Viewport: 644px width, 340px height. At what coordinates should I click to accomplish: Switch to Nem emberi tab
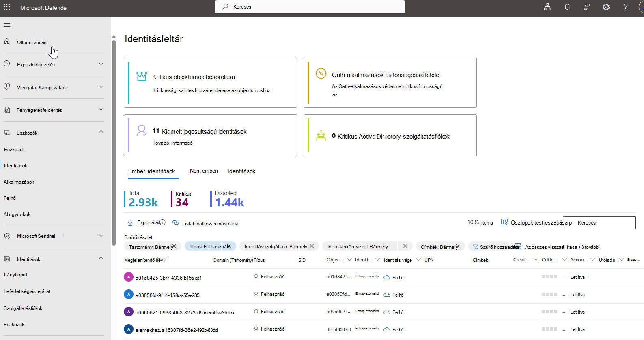[x=204, y=171]
